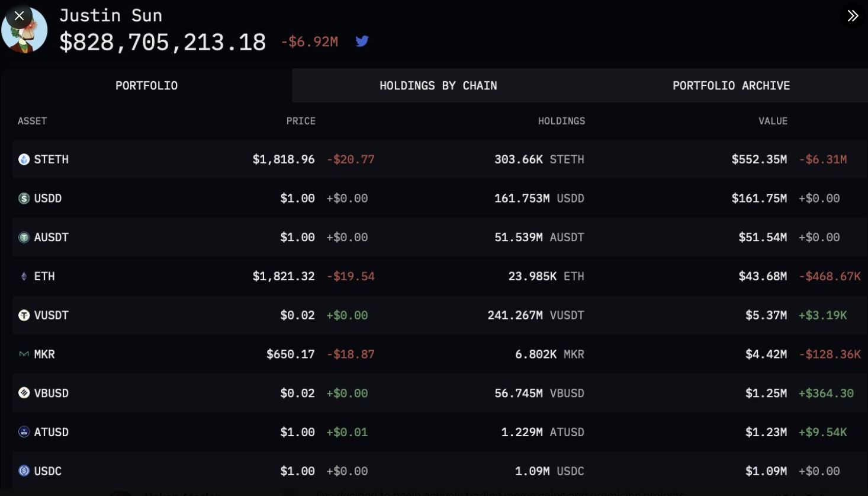
Task: Click the Asset column header
Action: click(32, 121)
